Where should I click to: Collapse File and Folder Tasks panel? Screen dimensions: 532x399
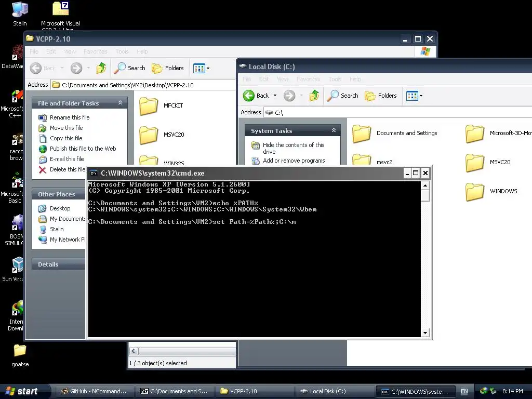tap(120, 103)
